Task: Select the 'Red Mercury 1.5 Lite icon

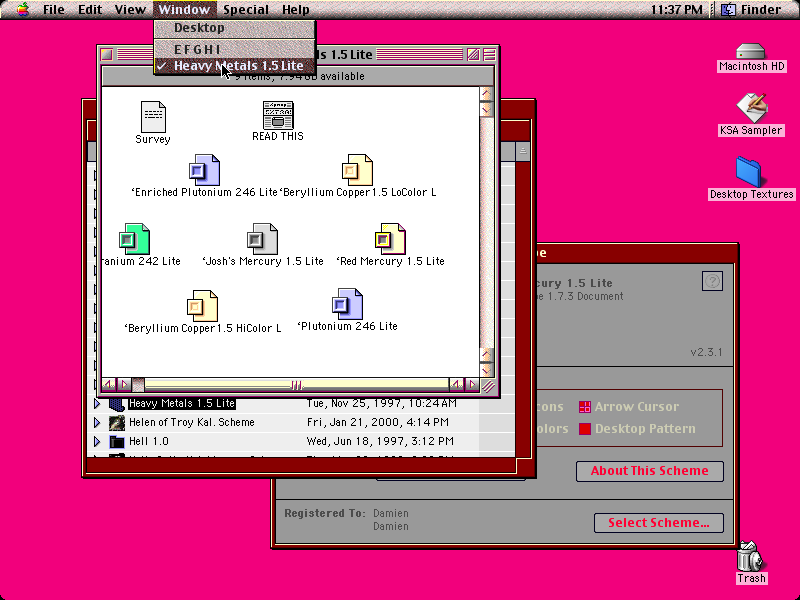Action: point(390,239)
